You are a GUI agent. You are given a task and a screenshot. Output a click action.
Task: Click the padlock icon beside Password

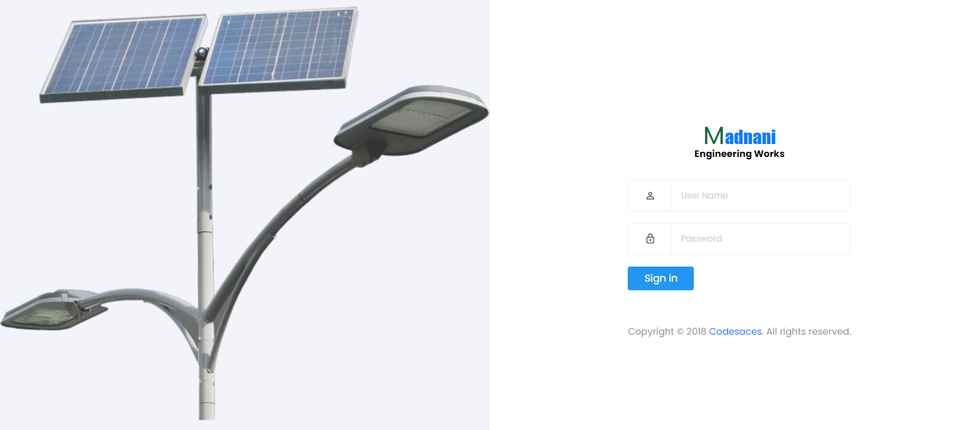coord(650,239)
